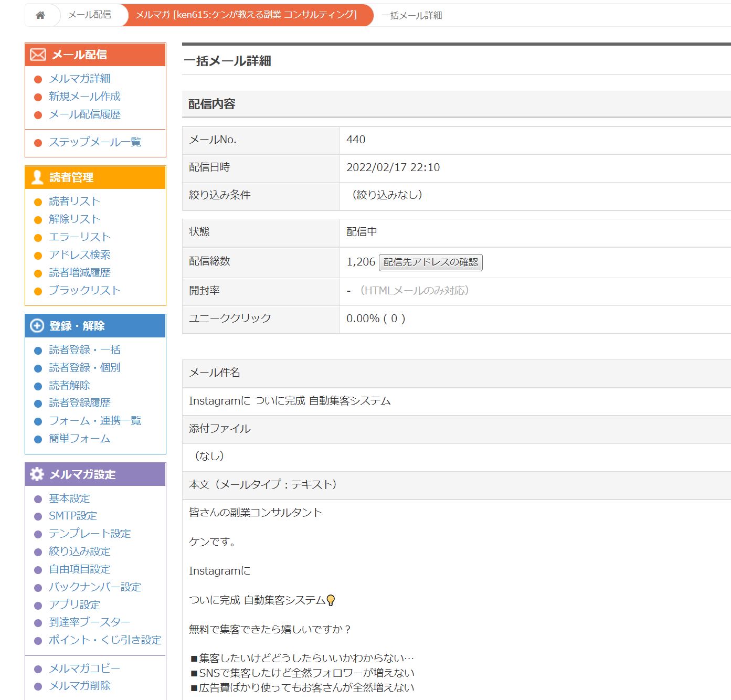This screenshot has height=700, width=731.
Task: Click the subject line Instagramに ついに完成
Action: 290,401
